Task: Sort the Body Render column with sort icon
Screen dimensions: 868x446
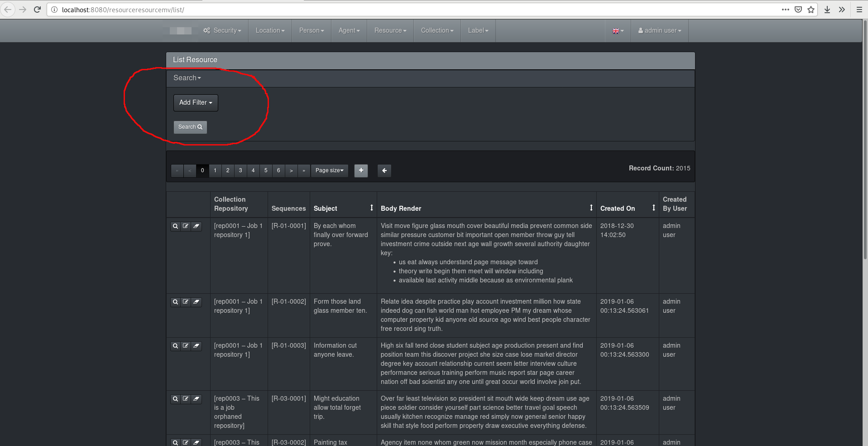Action: tap(591, 208)
